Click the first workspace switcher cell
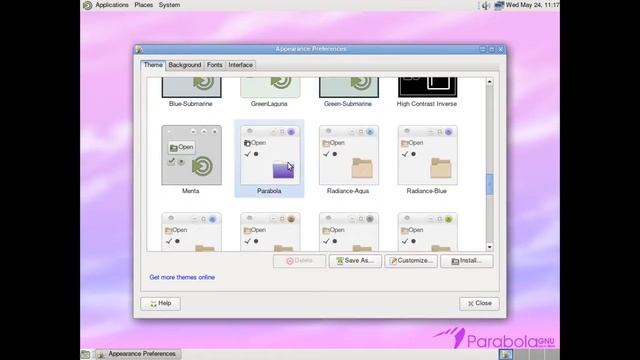Image resolution: width=640 pixels, height=360 pixels. [505, 354]
